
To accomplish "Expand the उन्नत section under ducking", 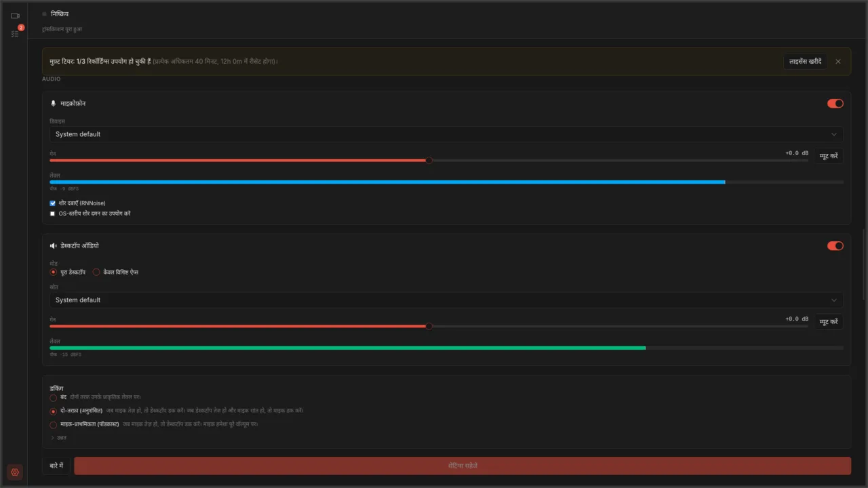I will (x=58, y=438).
